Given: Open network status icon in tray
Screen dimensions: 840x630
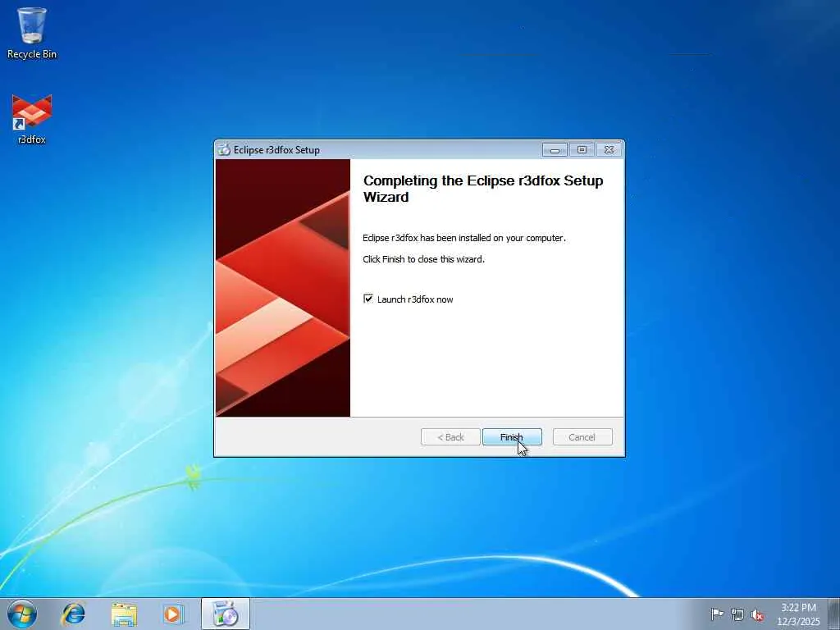Looking at the screenshot, I should pyautogui.click(x=737, y=614).
